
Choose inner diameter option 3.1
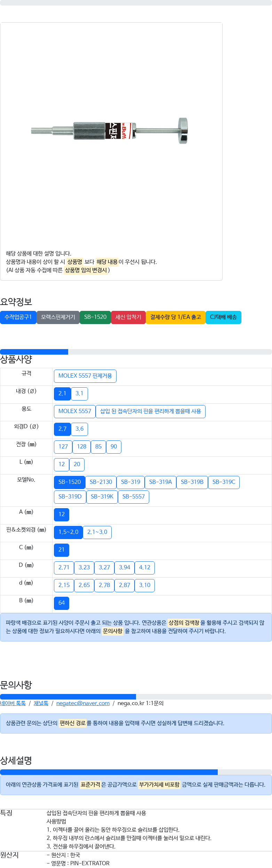[79, 394]
